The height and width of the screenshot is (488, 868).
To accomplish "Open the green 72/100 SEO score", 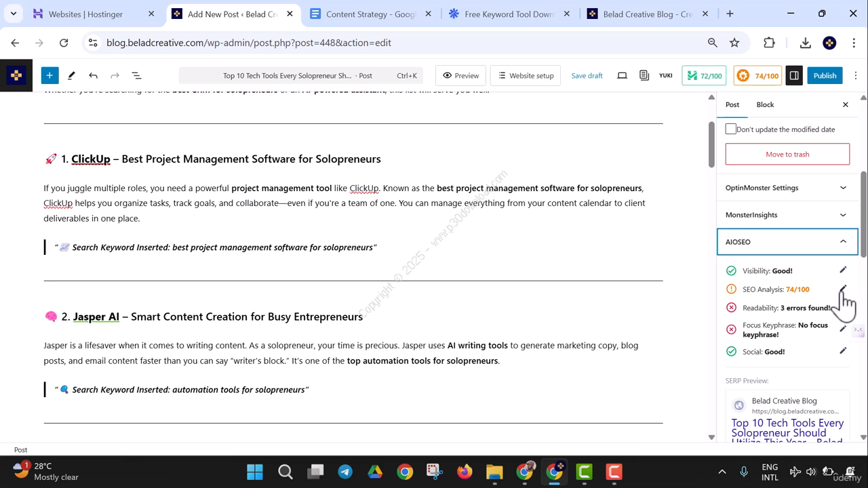I will (705, 75).
